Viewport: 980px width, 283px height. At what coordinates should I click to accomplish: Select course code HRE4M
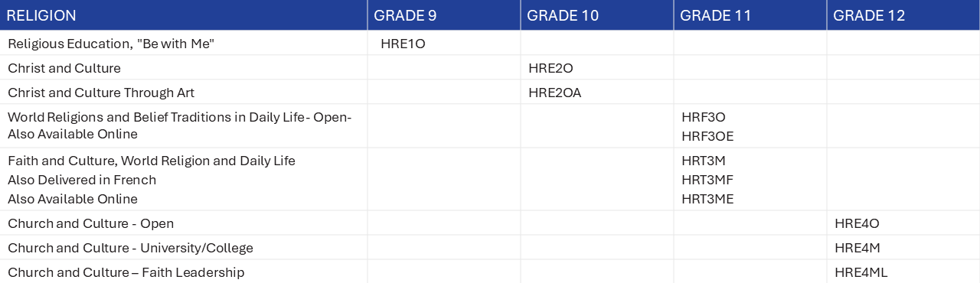click(857, 248)
